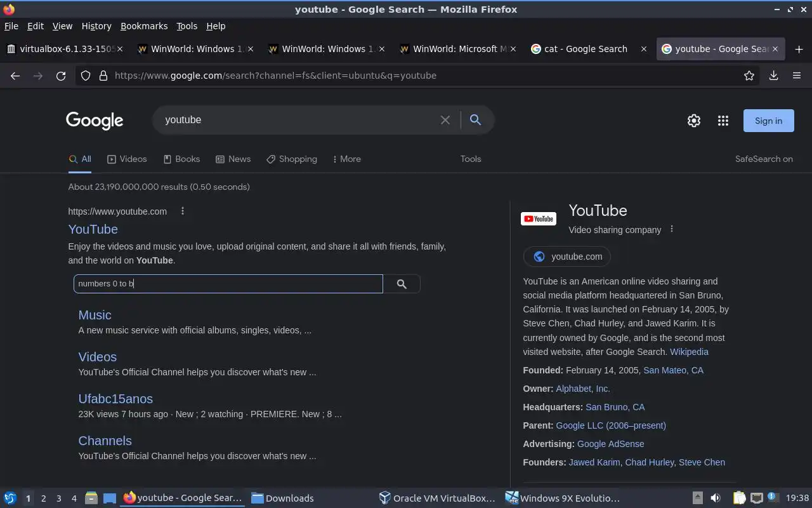The height and width of the screenshot is (508, 812).
Task: Open the YouTube result title link
Action: point(93,229)
